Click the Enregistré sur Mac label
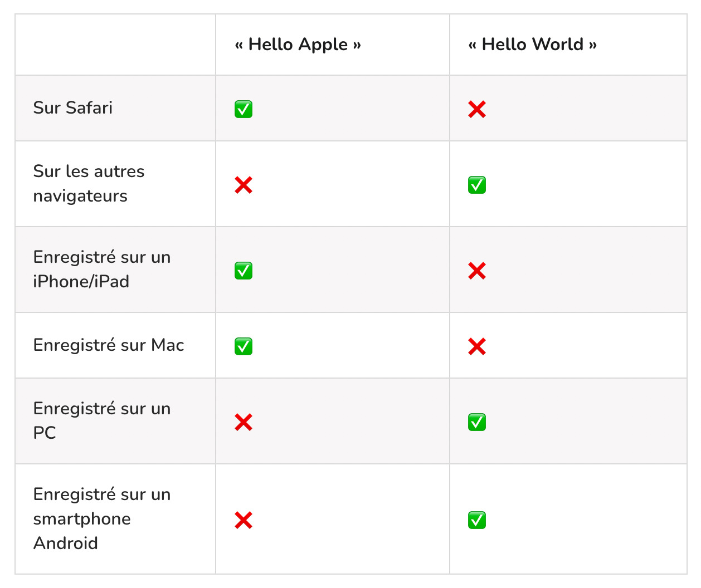This screenshot has height=588, width=701. tap(109, 345)
